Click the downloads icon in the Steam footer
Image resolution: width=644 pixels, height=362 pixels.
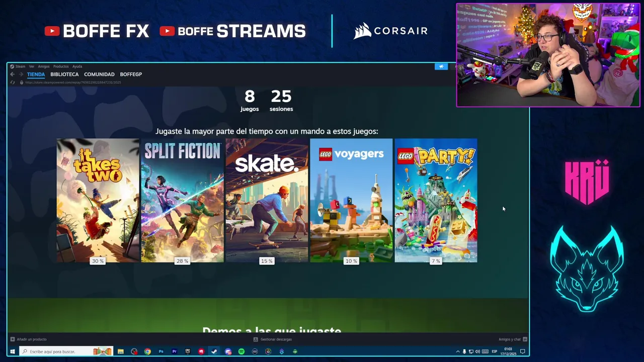point(256,339)
